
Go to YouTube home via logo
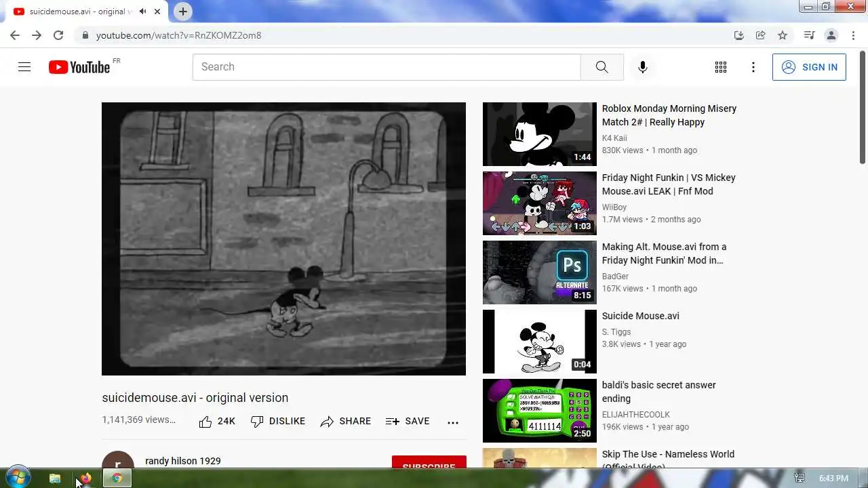(79, 67)
